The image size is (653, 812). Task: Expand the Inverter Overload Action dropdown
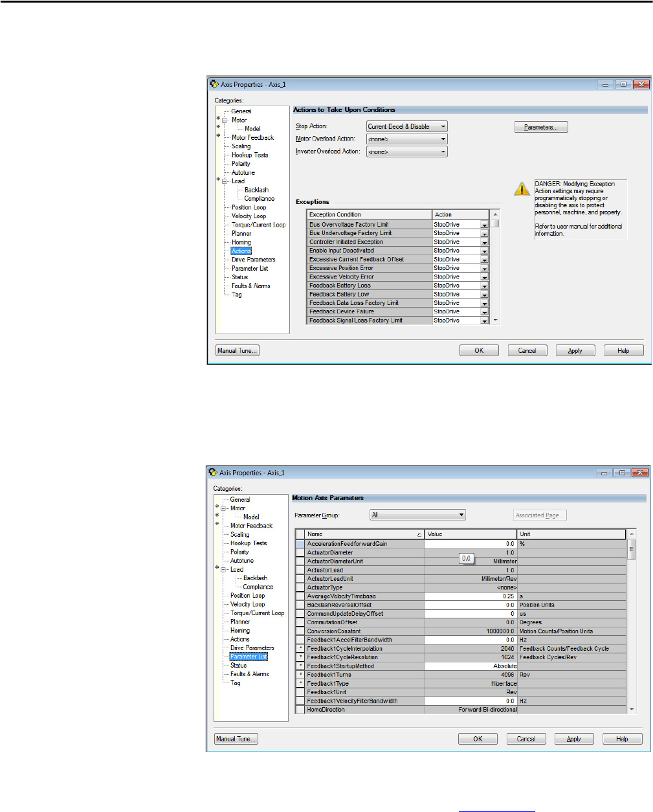coord(443,152)
